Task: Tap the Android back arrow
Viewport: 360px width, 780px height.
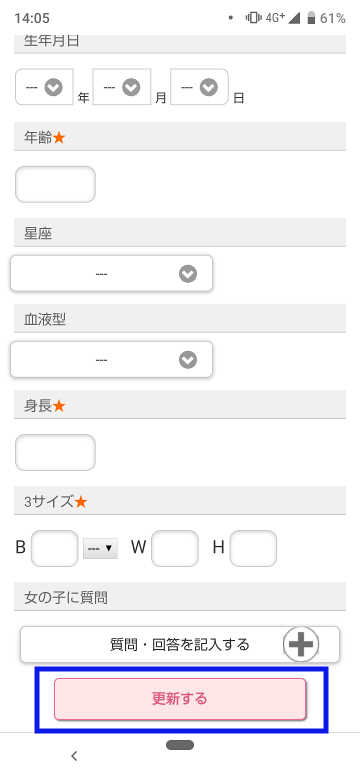Action: click(74, 756)
